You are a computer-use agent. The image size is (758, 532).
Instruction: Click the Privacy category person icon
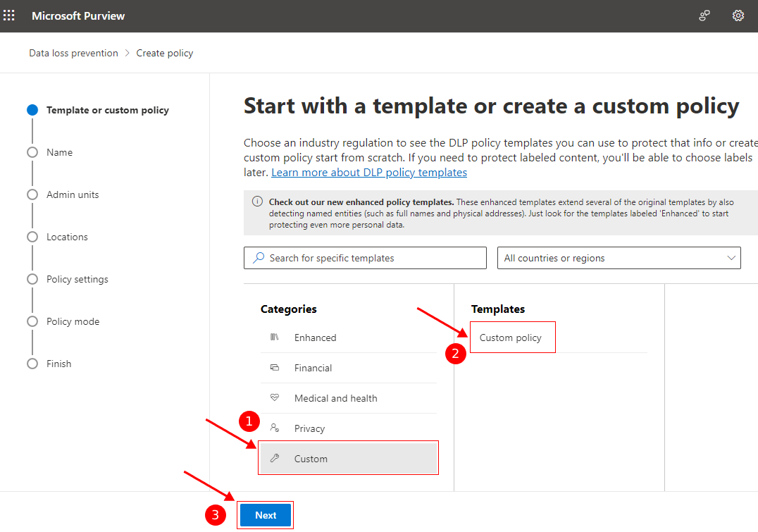275,428
